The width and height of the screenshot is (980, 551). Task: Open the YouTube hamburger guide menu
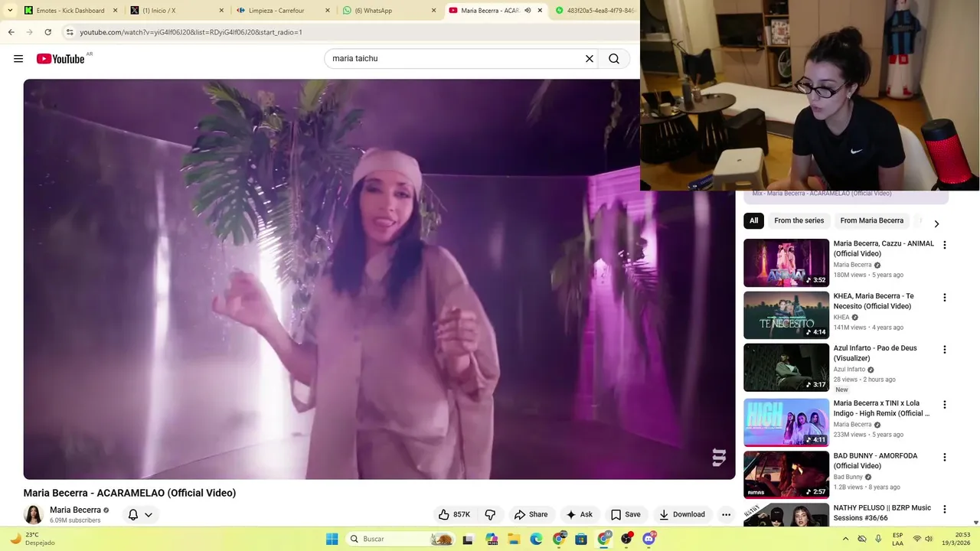coord(18,59)
